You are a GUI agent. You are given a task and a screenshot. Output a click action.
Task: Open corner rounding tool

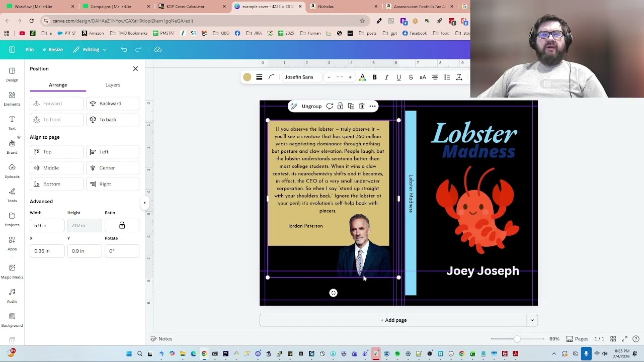tap(271, 77)
